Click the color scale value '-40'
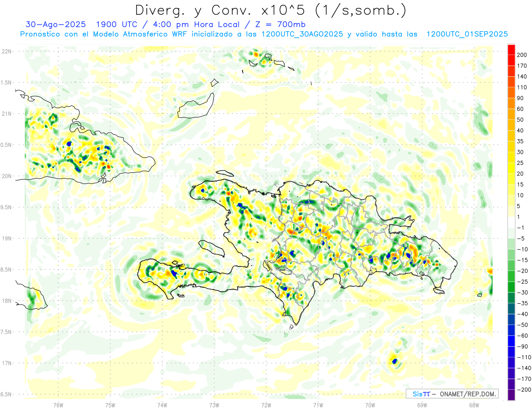The width and height of the screenshot is (532, 411). click(523, 314)
